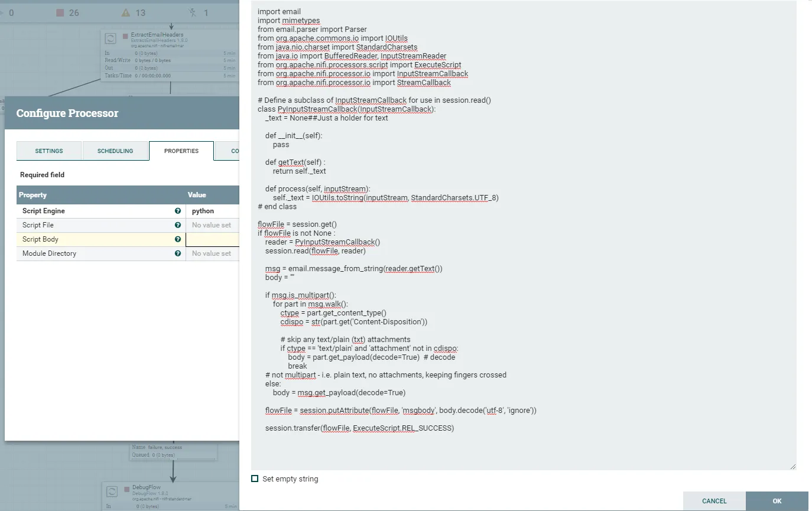The image size is (812, 511).
Task: Tick the Set empty string checkbox
Action: pyautogui.click(x=255, y=479)
